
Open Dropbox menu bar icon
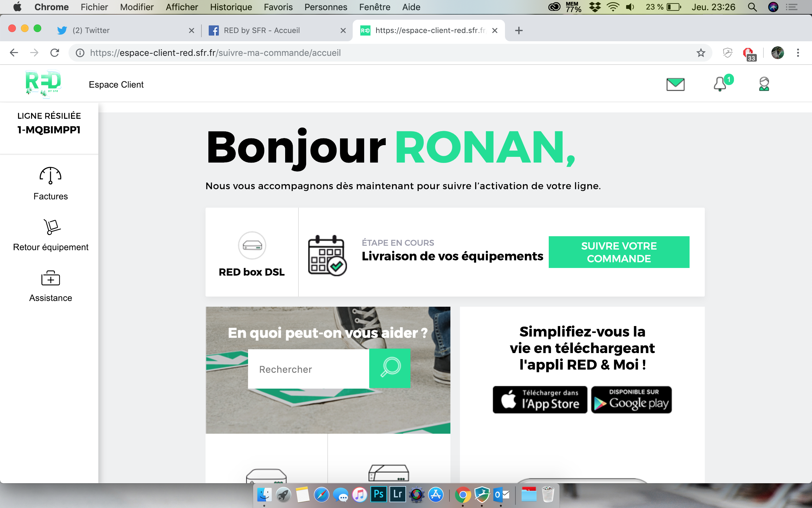[595, 7]
